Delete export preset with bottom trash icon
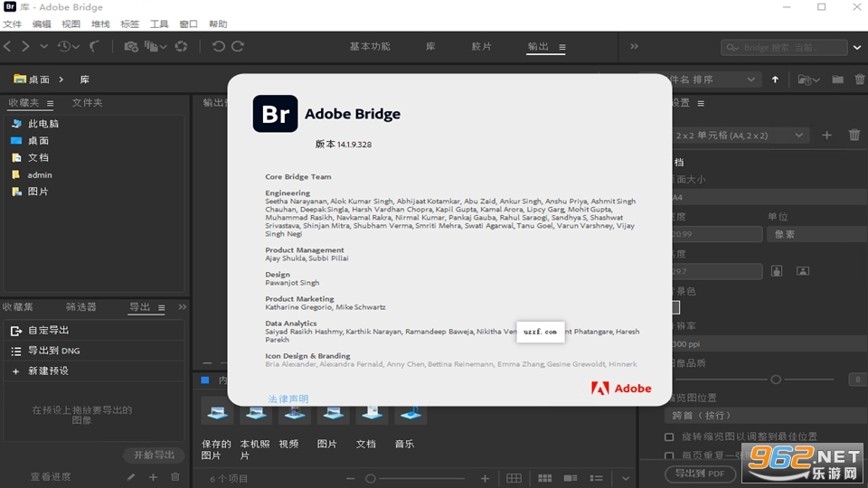 175,477
